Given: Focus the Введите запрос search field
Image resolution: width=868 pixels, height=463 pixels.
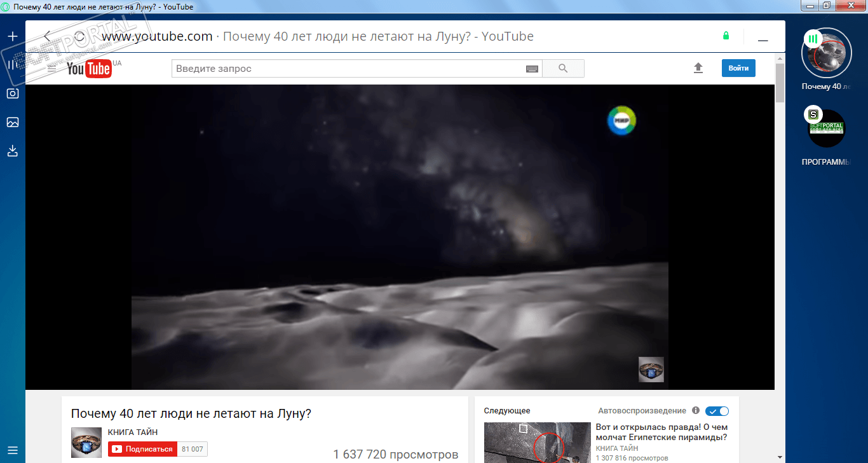Looking at the screenshot, I should click(356, 69).
